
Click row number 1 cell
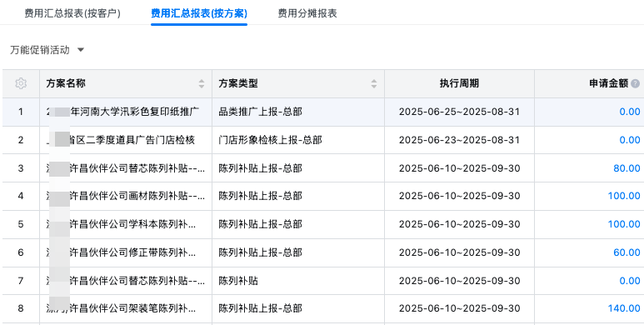click(x=21, y=112)
